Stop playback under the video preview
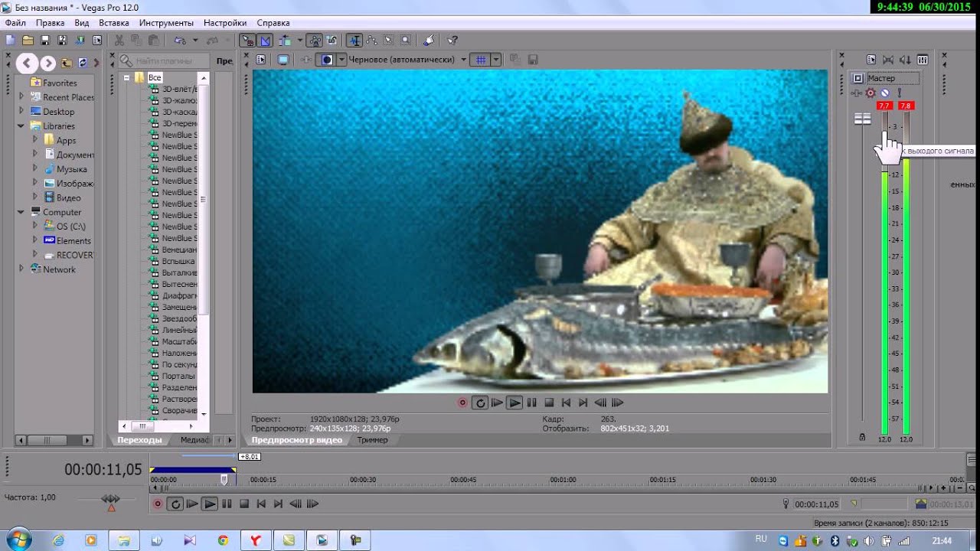980x551 pixels. tap(549, 403)
